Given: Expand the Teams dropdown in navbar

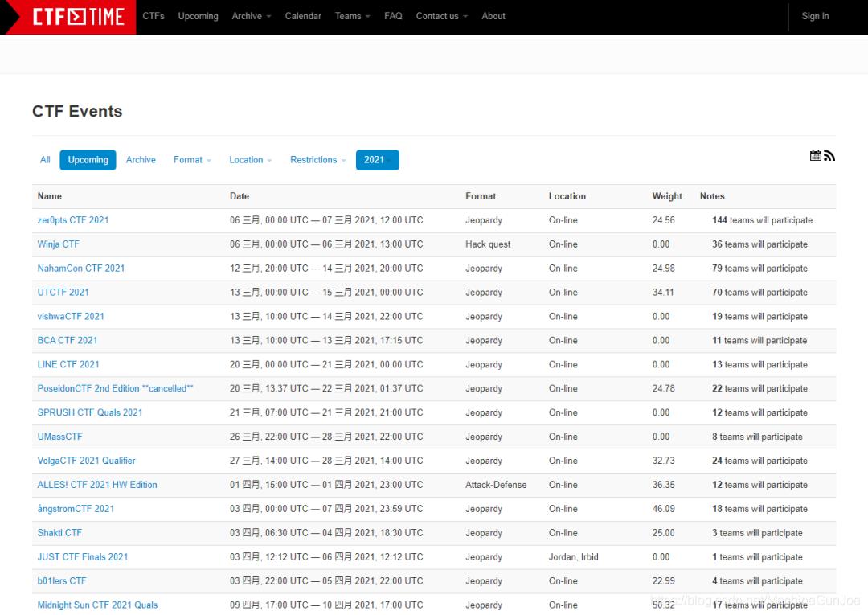Looking at the screenshot, I should pyautogui.click(x=352, y=16).
